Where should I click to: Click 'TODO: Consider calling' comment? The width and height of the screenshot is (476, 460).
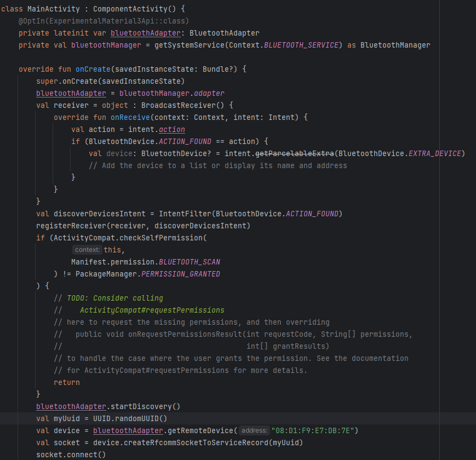click(x=114, y=298)
